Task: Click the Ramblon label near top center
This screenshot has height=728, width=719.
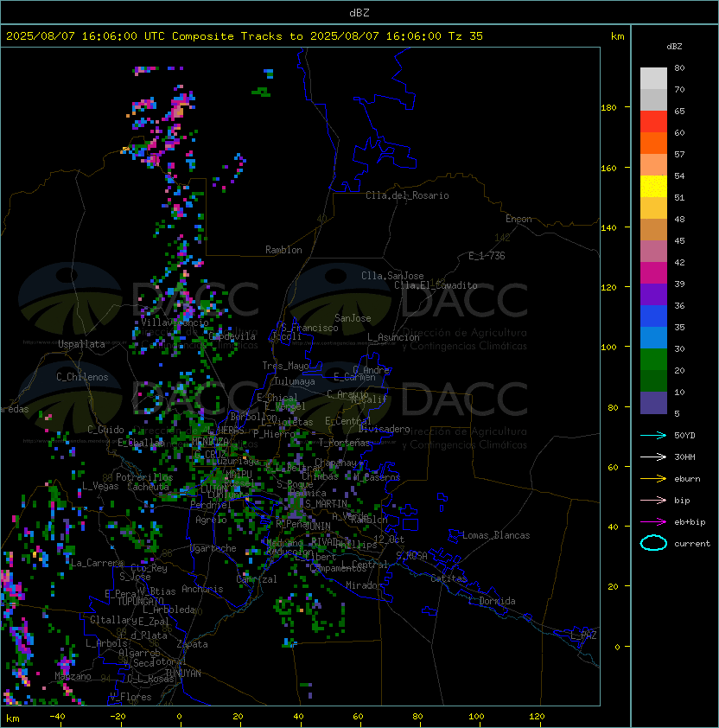Action: click(x=283, y=250)
